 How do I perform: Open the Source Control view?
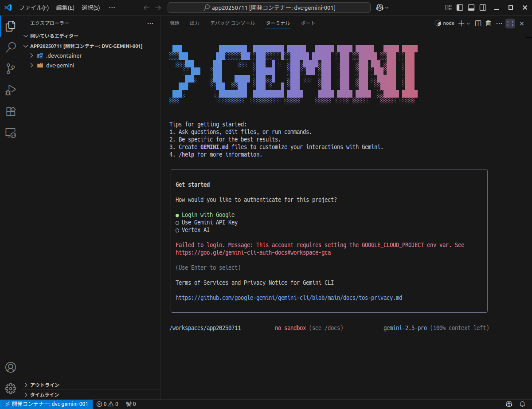(x=11, y=69)
